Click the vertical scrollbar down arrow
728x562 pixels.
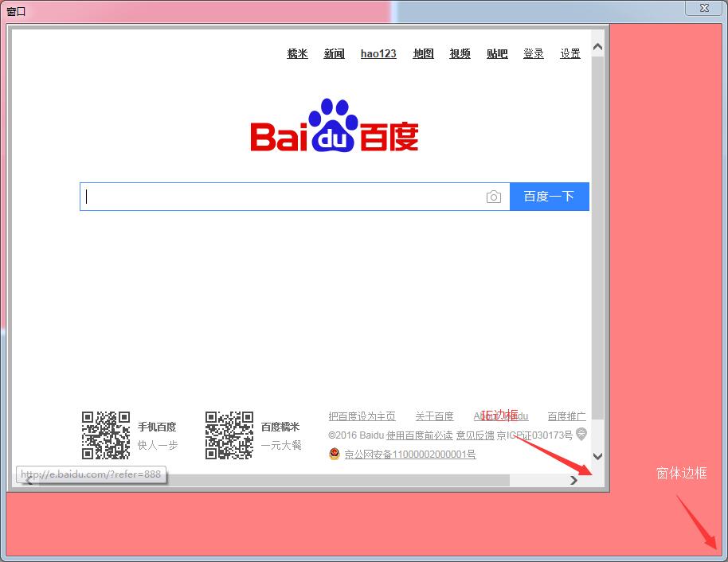(x=598, y=456)
